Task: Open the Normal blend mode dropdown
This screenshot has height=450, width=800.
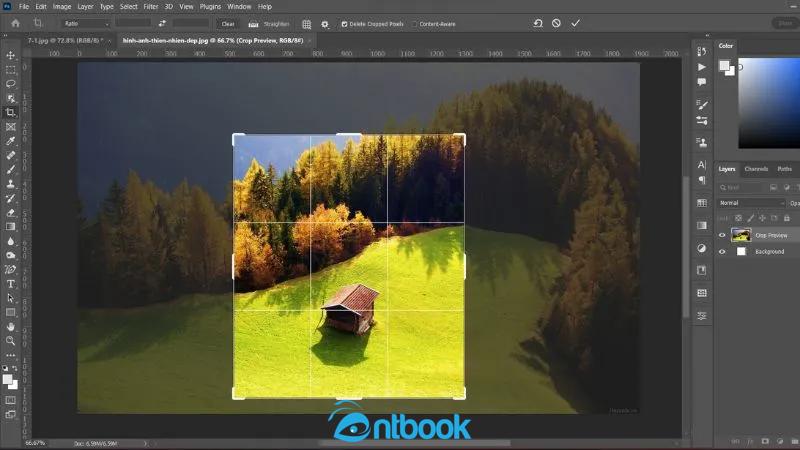Action: pos(752,203)
